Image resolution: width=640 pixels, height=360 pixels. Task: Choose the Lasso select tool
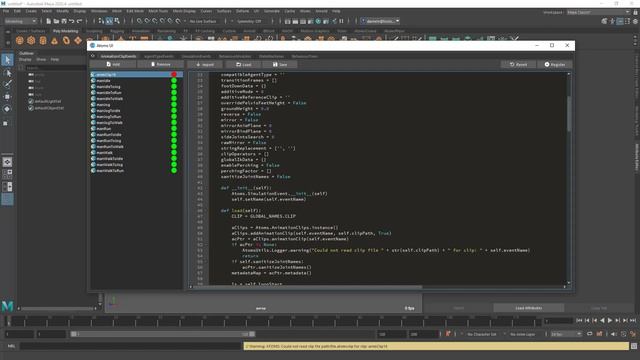(x=7, y=73)
